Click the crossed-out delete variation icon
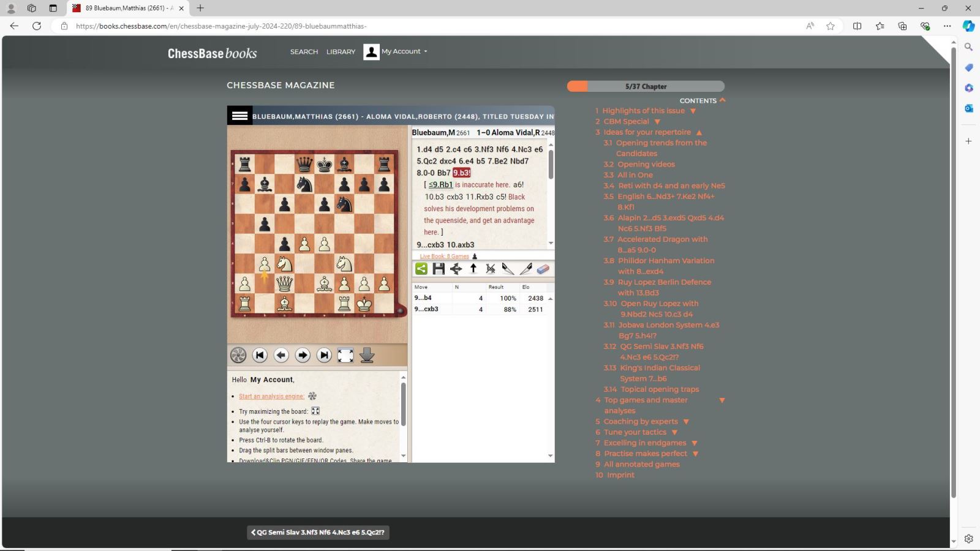The height and width of the screenshot is (551, 980). pos(491,268)
